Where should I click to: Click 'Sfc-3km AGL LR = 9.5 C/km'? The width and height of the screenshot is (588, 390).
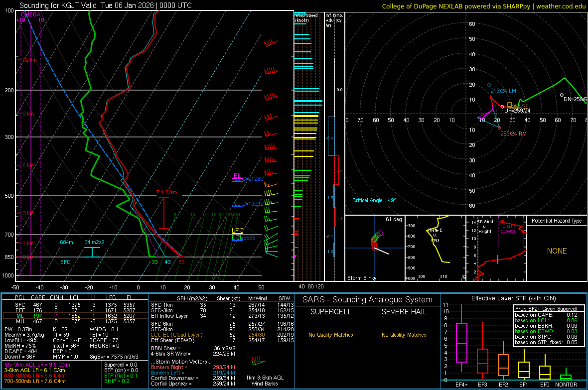click(x=37, y=365)
